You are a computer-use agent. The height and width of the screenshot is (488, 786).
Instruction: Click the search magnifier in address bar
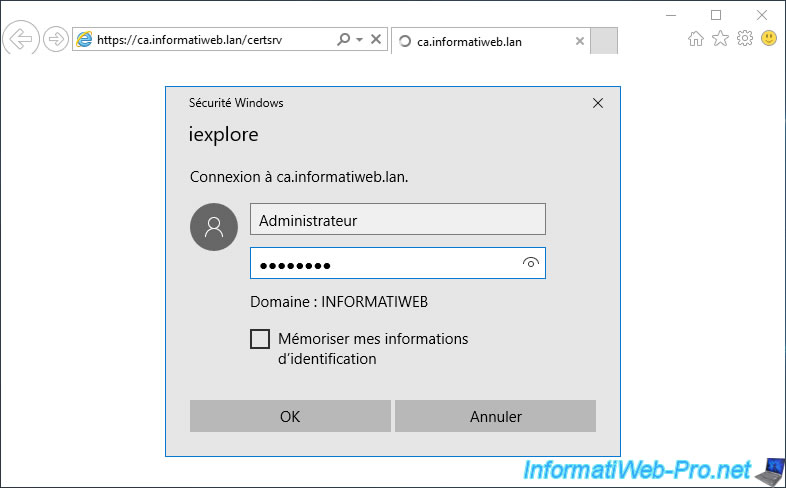pos(343,39)
